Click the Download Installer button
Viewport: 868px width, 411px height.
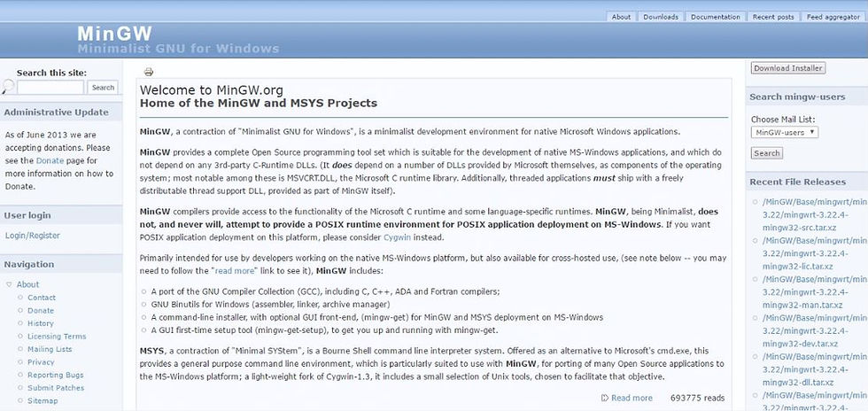pyautogui.click(x=787, y=68)
